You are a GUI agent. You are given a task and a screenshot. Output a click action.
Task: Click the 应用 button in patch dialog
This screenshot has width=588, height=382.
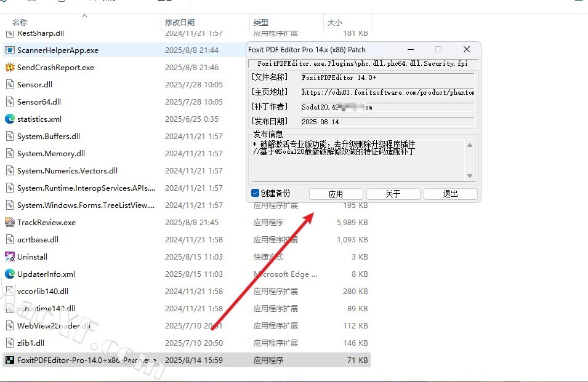(x=336, y=194)
